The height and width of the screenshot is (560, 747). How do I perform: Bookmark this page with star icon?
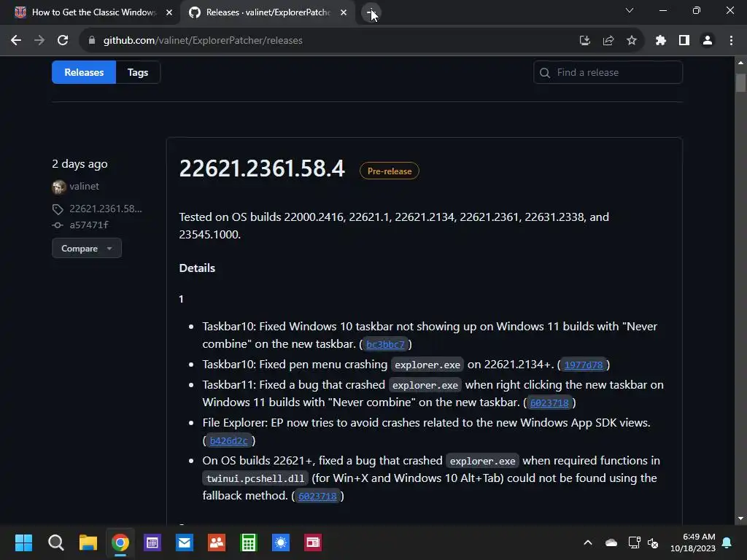632,41
